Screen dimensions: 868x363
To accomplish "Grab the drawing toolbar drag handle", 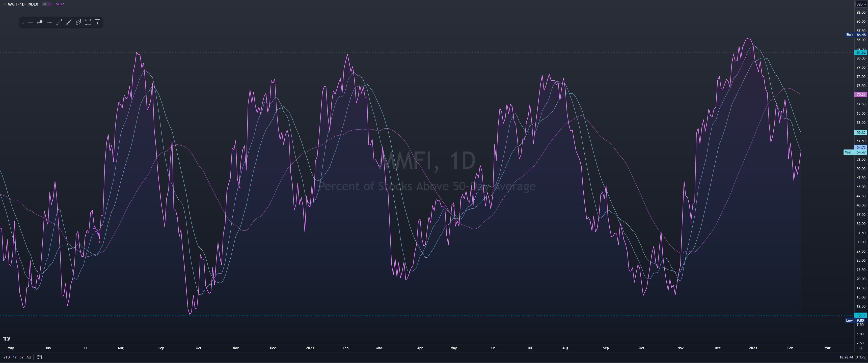I will (x=22, y=22).
